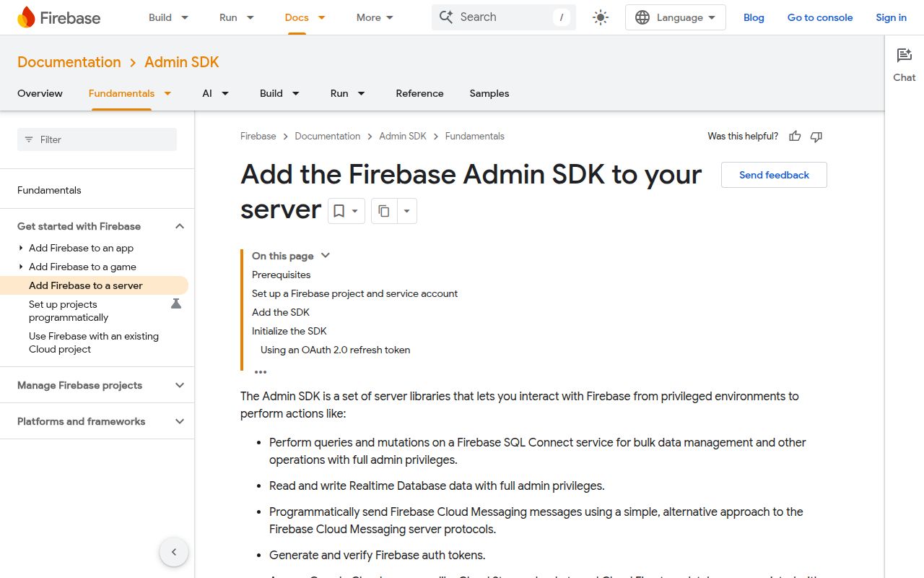924x578 pixels.
Task: Click Documentation in the breadcrumb
Action: coord(327,136)
